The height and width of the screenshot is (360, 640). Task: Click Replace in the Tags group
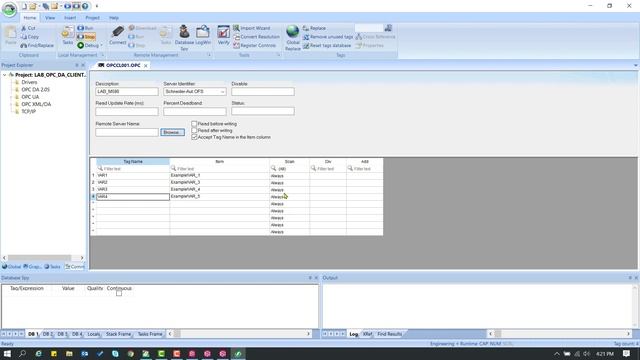click(314, 28)
